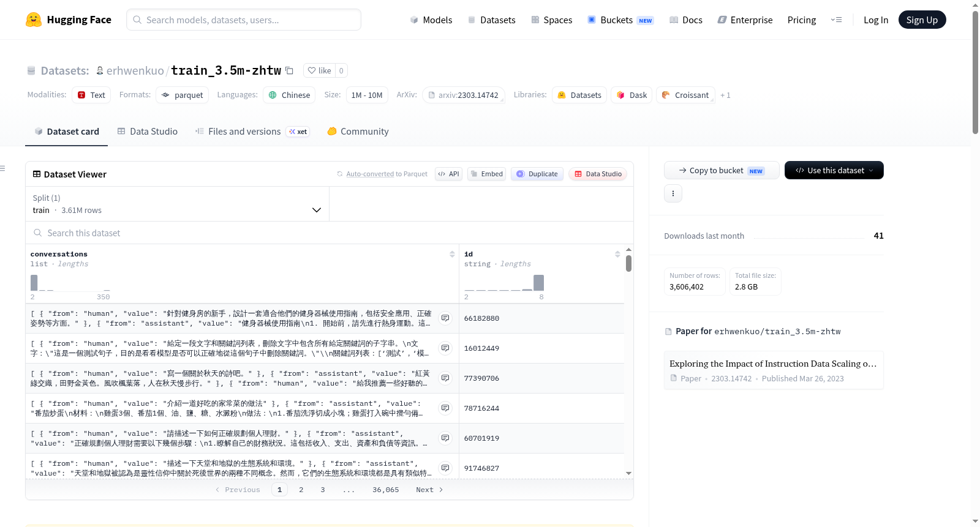Select the id length histogram tallest bar
980x527 pixels.
[538, 283]
